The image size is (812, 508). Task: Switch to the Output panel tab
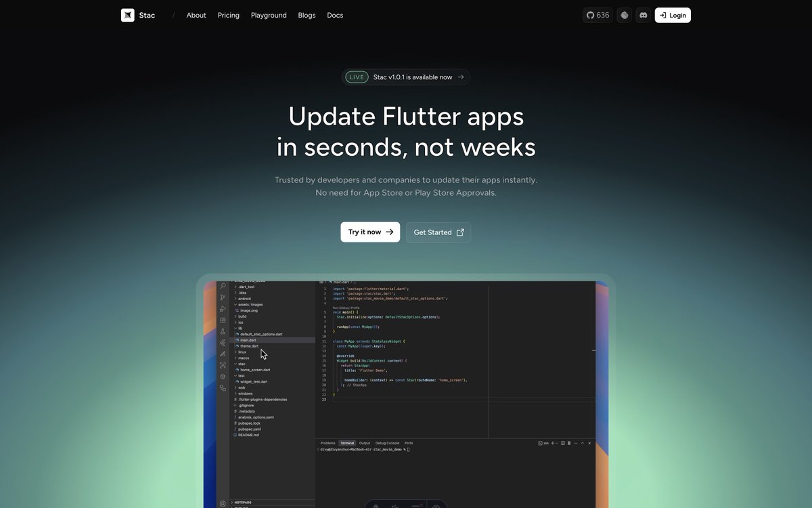365,443
